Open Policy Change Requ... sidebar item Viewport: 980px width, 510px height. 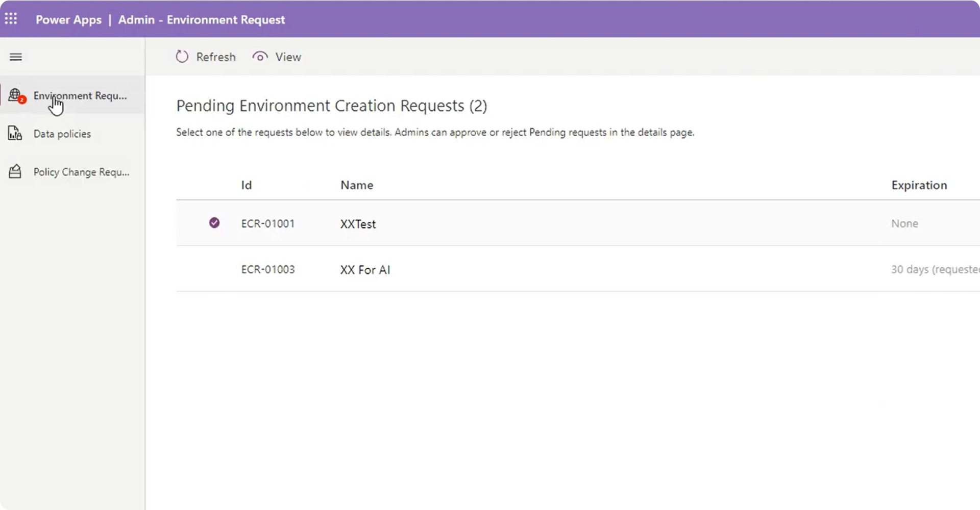point(72,172)
